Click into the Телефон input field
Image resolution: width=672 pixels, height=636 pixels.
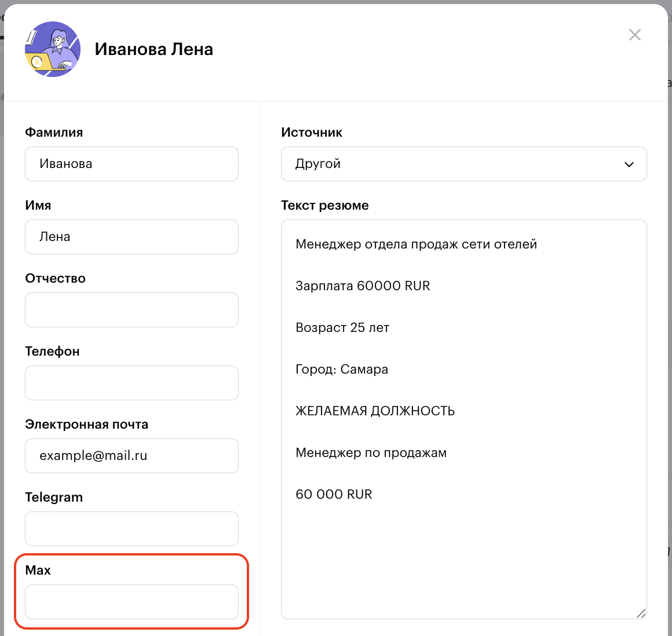[x=132, y=383]
